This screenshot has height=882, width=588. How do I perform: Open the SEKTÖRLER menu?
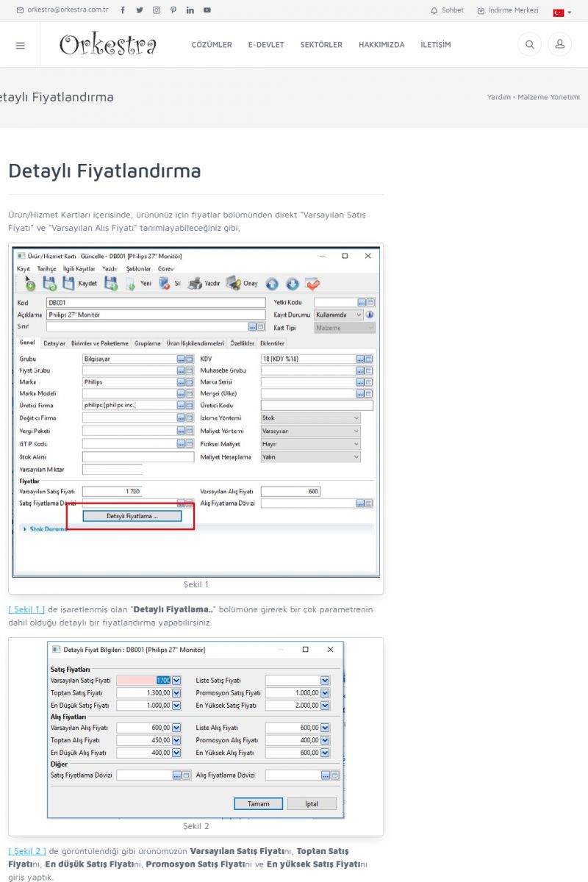[x=321, y=45]
